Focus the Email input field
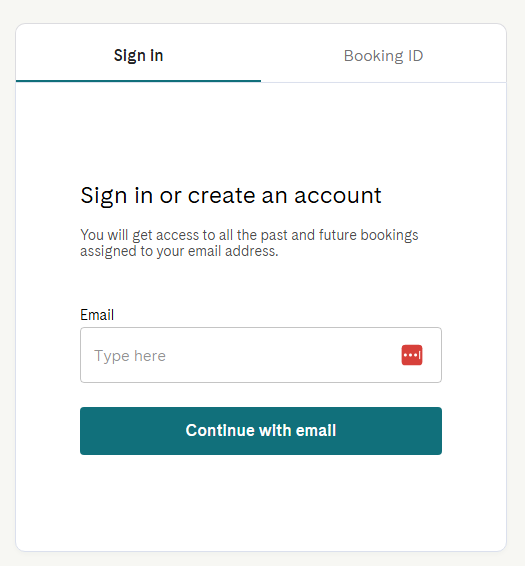525x566 pixels. [x=261, y=355]
